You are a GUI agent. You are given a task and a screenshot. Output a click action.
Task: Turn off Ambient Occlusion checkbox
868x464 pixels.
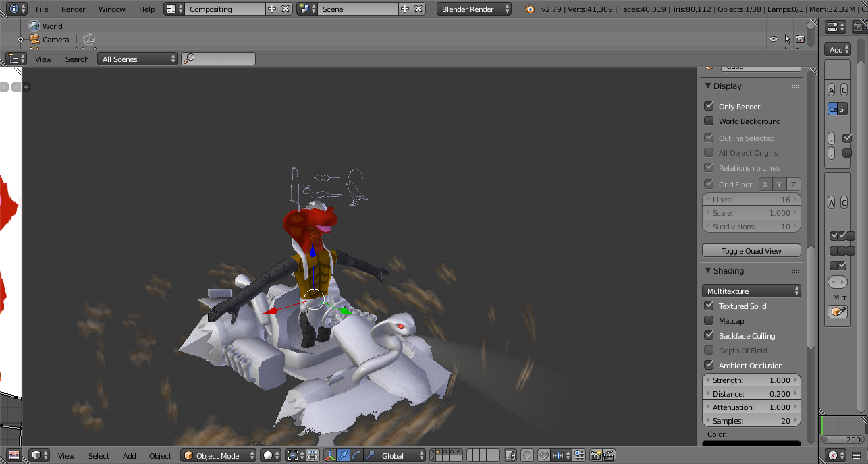[x=709, y=365]
